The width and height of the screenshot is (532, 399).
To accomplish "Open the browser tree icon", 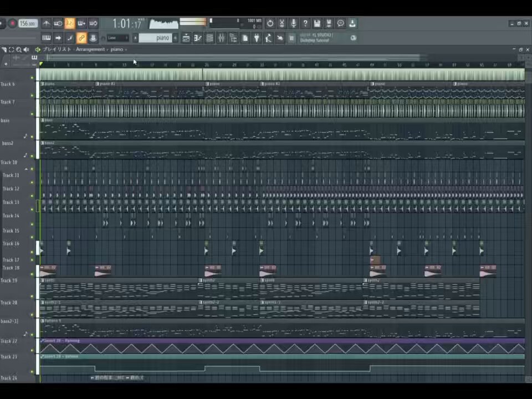I will click(233, 38).
